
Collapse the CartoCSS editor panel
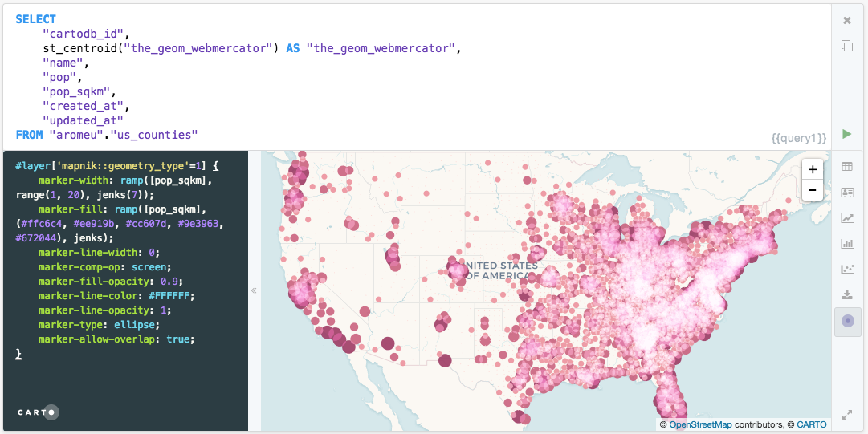pyautogui.click(x=254, y=290)
